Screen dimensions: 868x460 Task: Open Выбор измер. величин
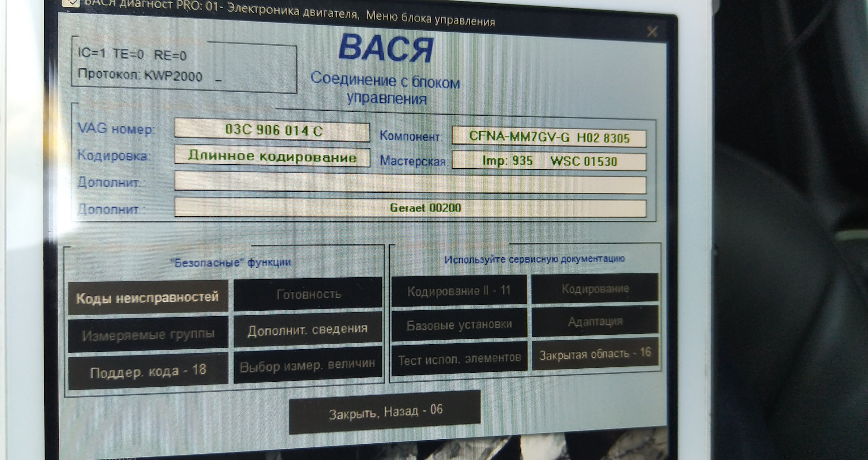click(308, 365)
